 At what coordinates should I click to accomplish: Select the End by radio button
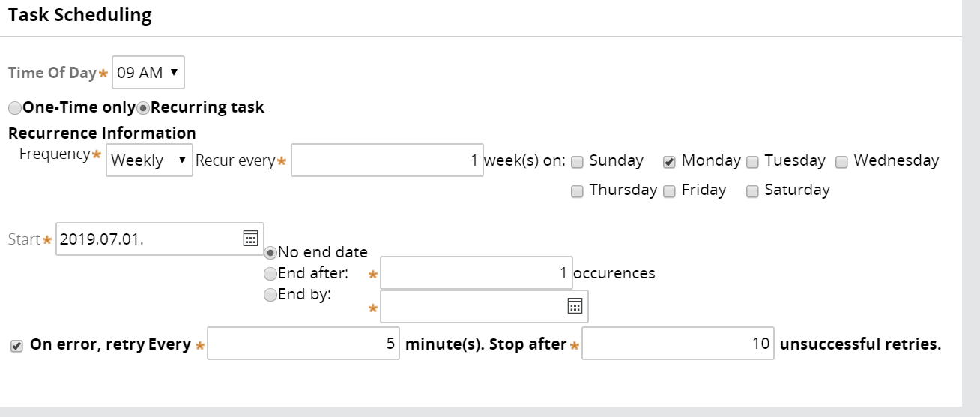click(270, 295)
